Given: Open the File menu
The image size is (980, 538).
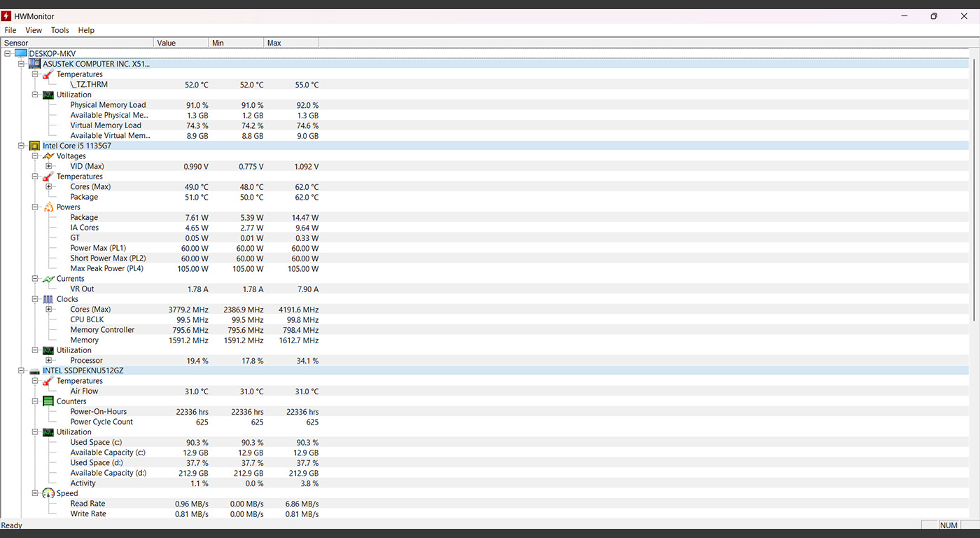Looking at the screenshot, I should coord(10,30).
